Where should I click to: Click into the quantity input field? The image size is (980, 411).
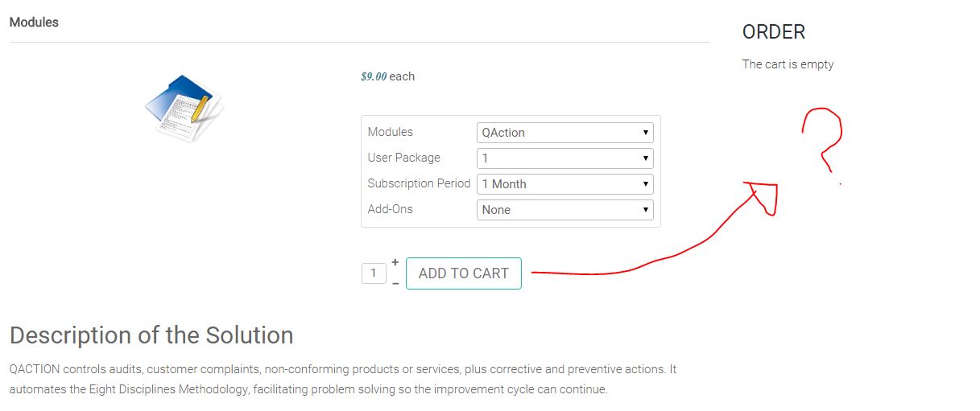pos(374,273)
